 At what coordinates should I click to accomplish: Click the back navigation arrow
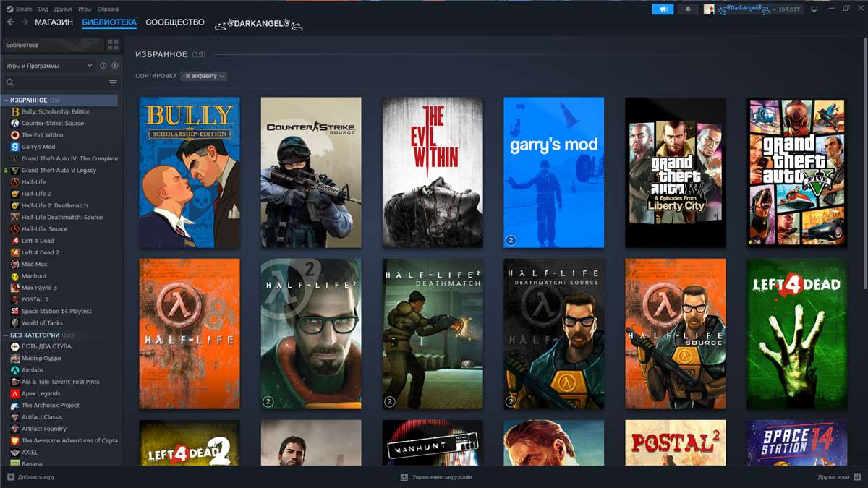(10, 22)
